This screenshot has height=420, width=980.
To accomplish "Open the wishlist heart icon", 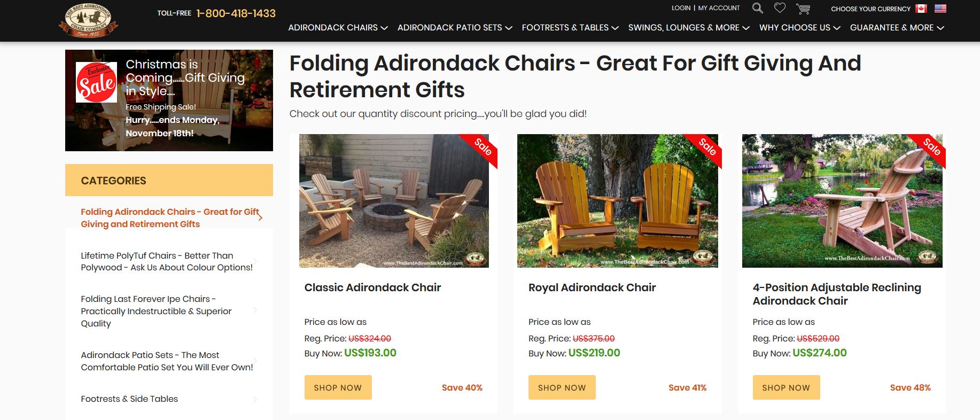I will (x=780, y=7).
